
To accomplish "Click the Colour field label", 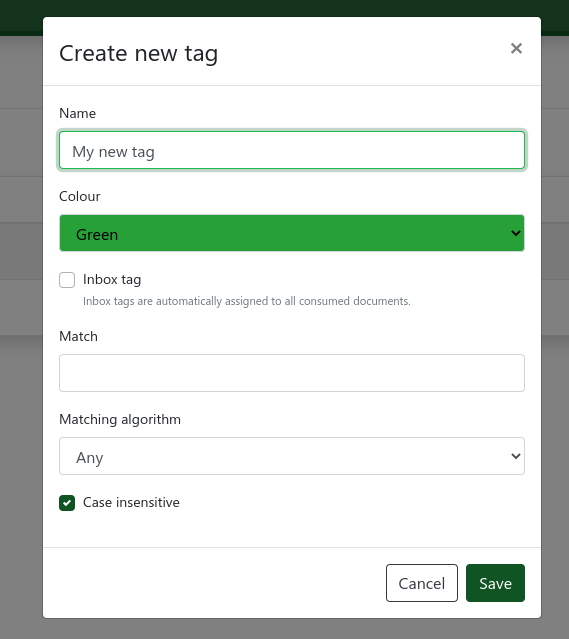I will pyautogui.click(x=79, y=196).
